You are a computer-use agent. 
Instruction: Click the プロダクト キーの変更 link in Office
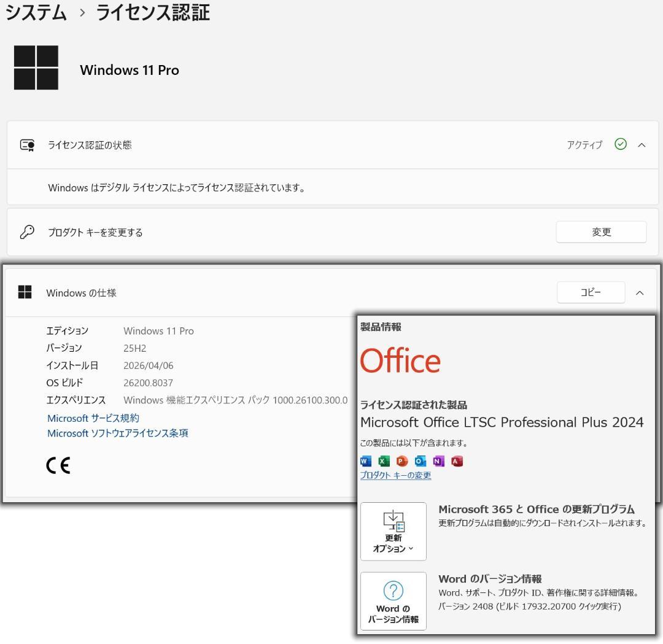point(395,475)
